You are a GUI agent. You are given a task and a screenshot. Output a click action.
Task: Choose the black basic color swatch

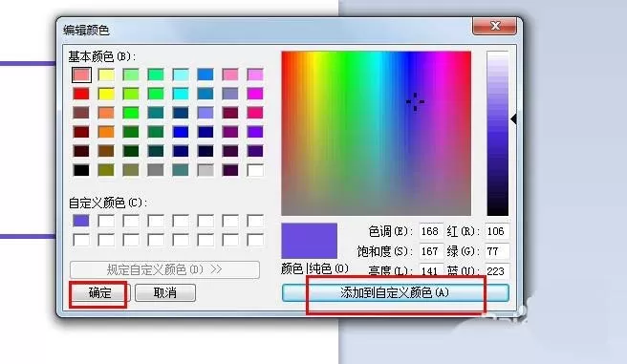[x=81, y=170]
